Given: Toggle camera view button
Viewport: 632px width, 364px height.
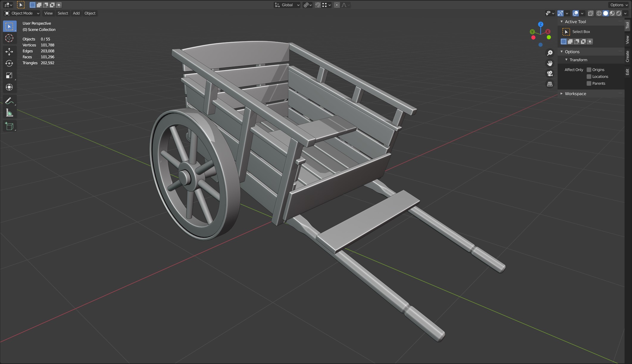Looking at the screenshot, I should click(x=550, y=73).
